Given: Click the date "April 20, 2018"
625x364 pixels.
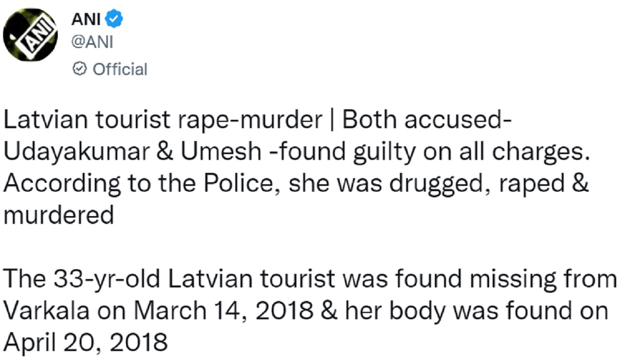Looking at the screenshot, I should tap(85, 342).
